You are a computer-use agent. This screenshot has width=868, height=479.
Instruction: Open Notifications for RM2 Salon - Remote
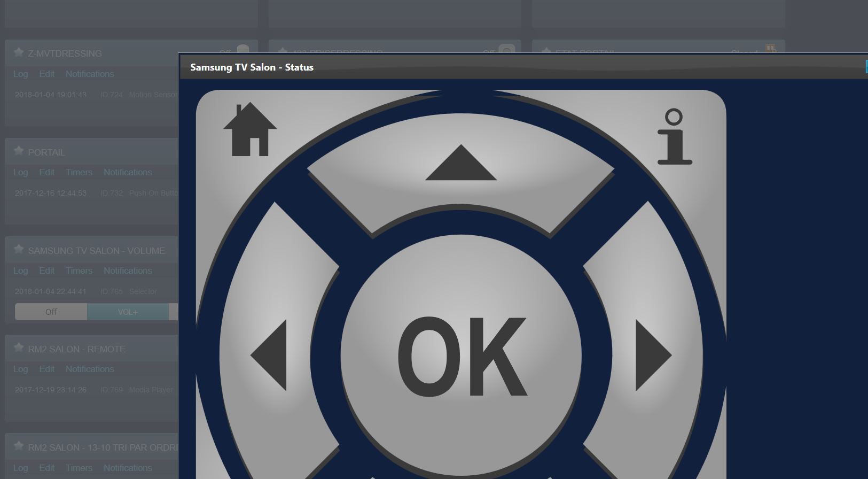(x=90, y=369)
